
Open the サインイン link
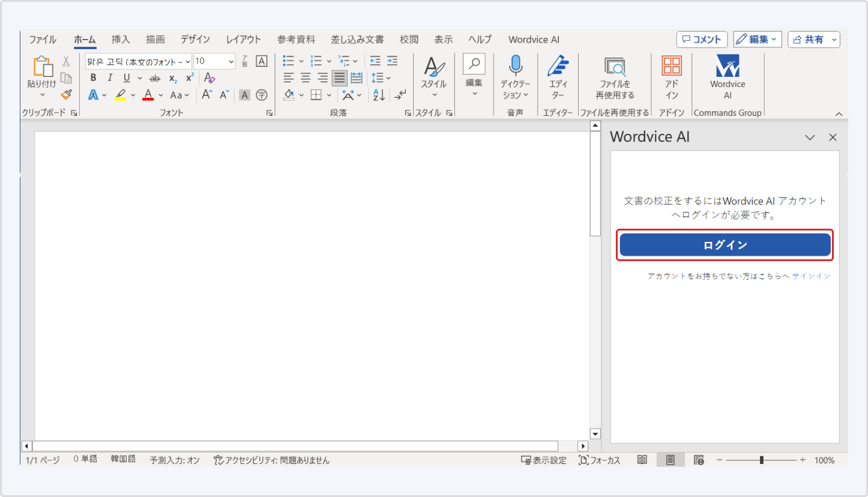pyautogui.click(x=812, y=276)
